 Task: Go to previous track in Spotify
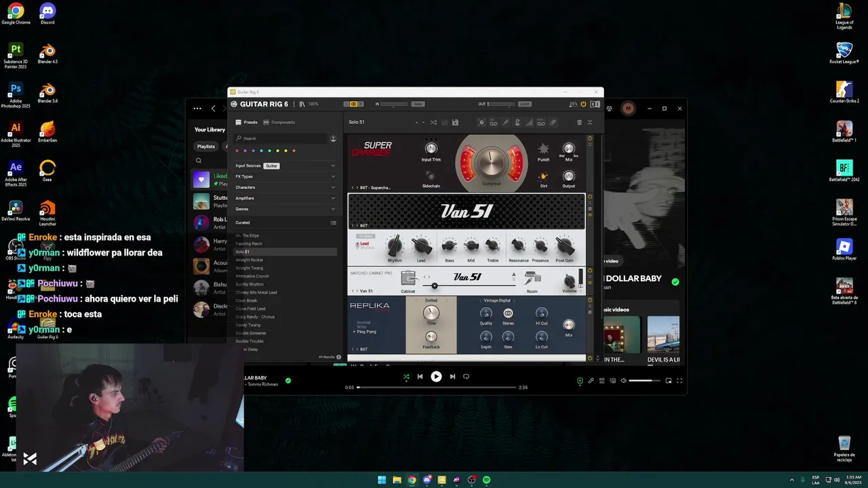click(420, 377)
